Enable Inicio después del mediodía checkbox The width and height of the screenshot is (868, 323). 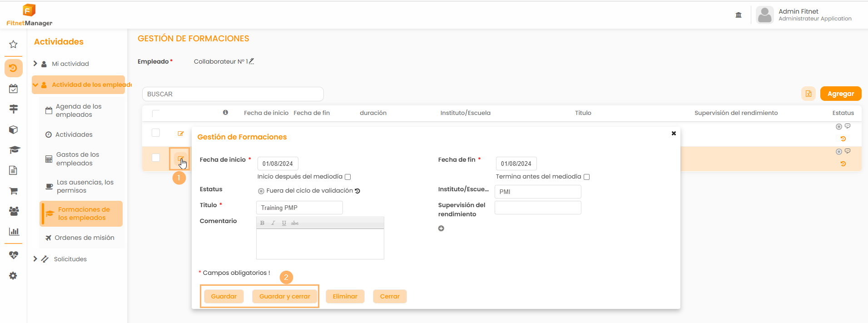[348, 177]
